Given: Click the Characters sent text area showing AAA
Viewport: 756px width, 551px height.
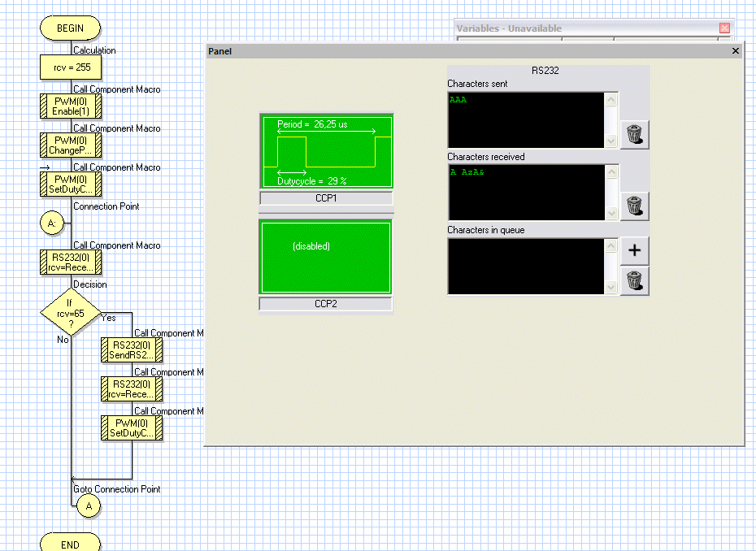Looking at the screenshot, I should click(526, 120).
